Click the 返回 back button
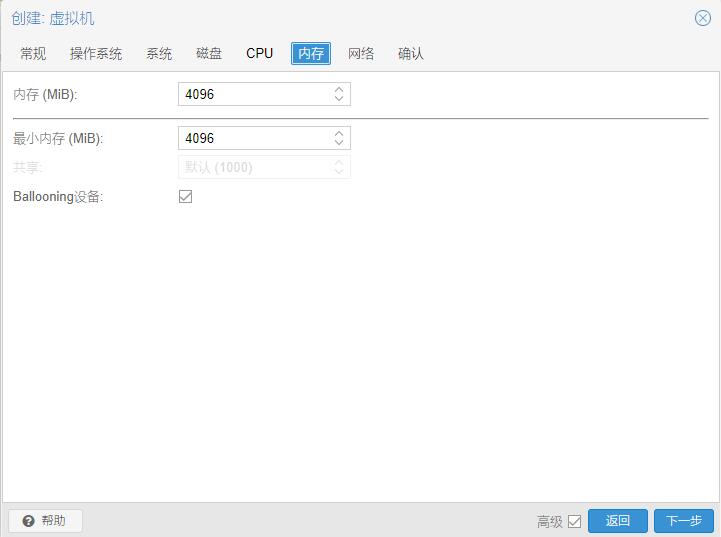 tap(618, 521)
